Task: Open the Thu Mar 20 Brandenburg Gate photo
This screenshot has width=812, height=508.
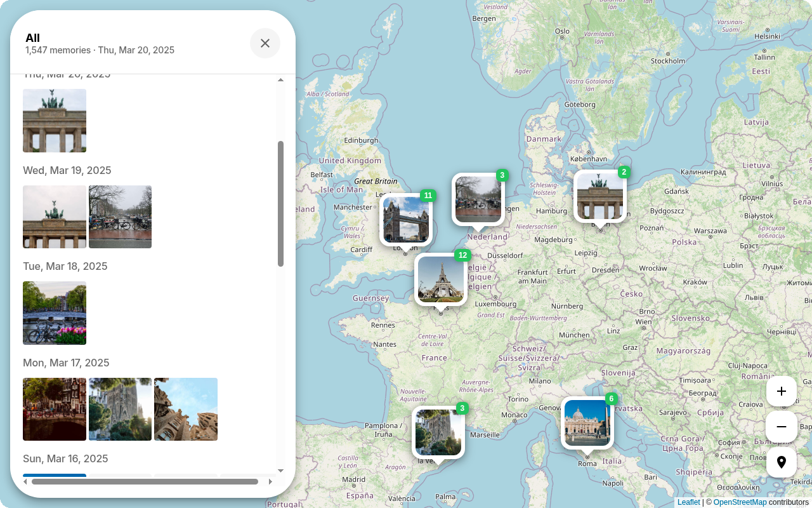Action: point(55,121)
